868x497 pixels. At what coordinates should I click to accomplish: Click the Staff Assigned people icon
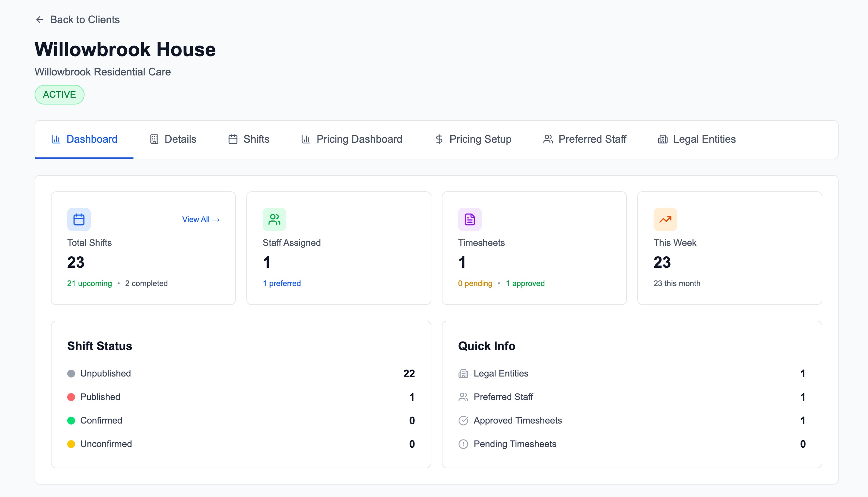pos(274,219)
